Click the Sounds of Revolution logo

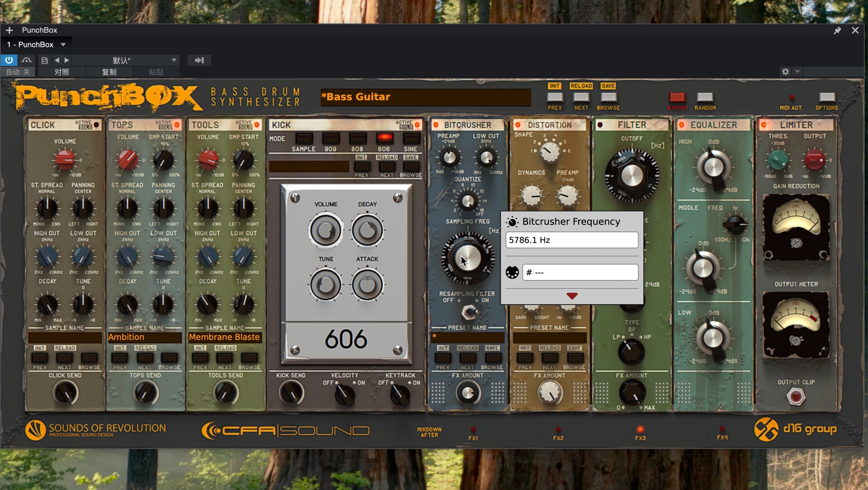[96, 430]
